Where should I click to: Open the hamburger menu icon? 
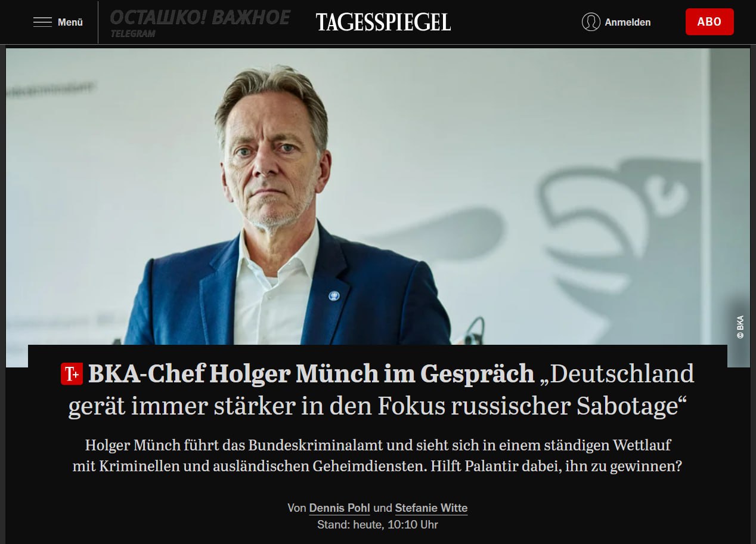coord(42,22)
